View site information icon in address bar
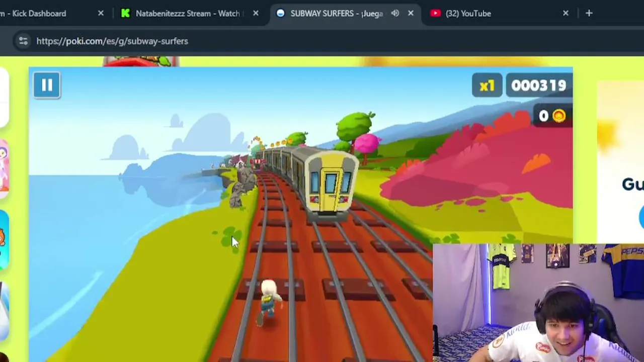The image size is (644, 362). [x=23, y=41]
